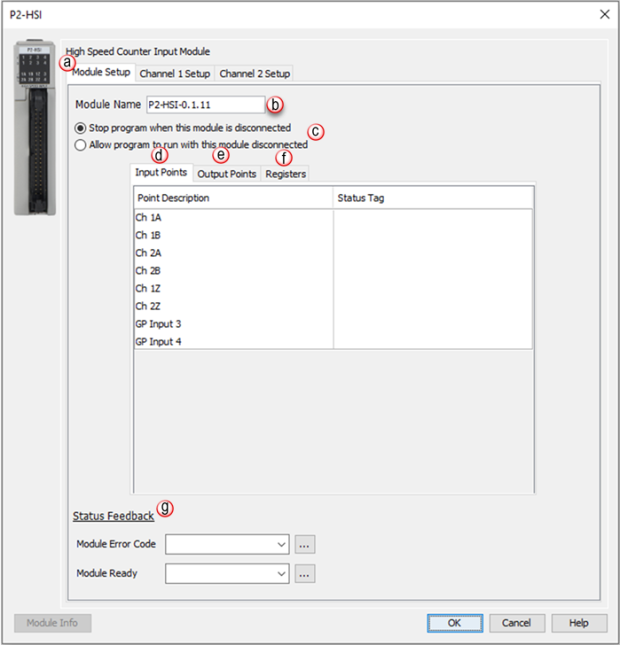
Task: Switch to the Output Points tab
Action: click(226, 173)
